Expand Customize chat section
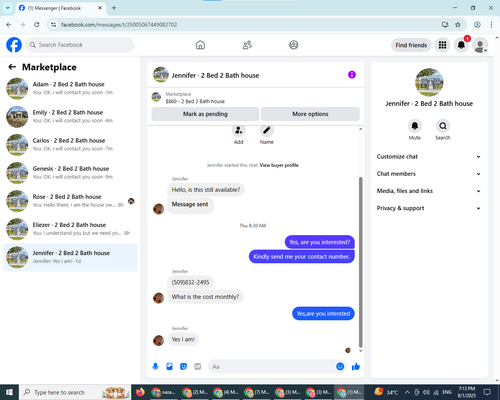 coord(429,157)
